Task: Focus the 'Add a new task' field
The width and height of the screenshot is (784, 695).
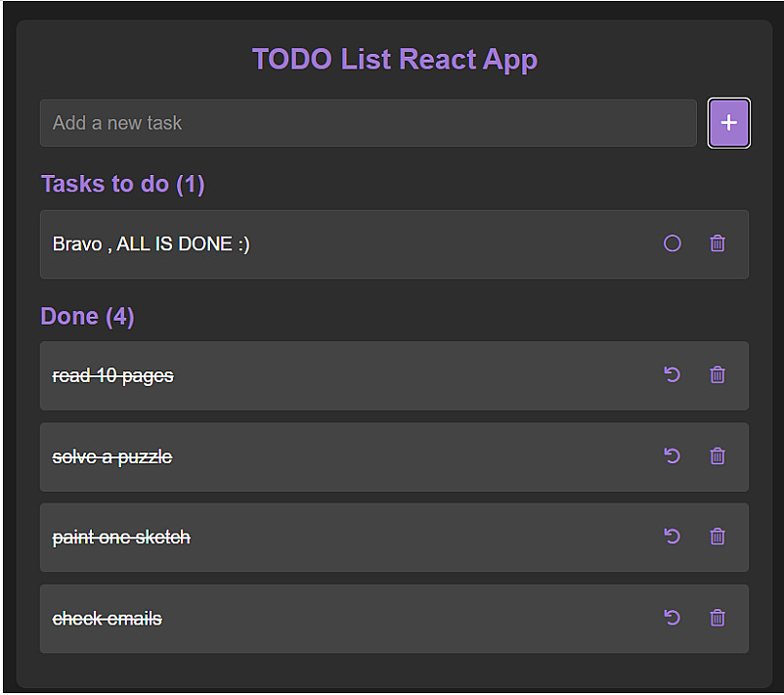Action: click(368, 123)
